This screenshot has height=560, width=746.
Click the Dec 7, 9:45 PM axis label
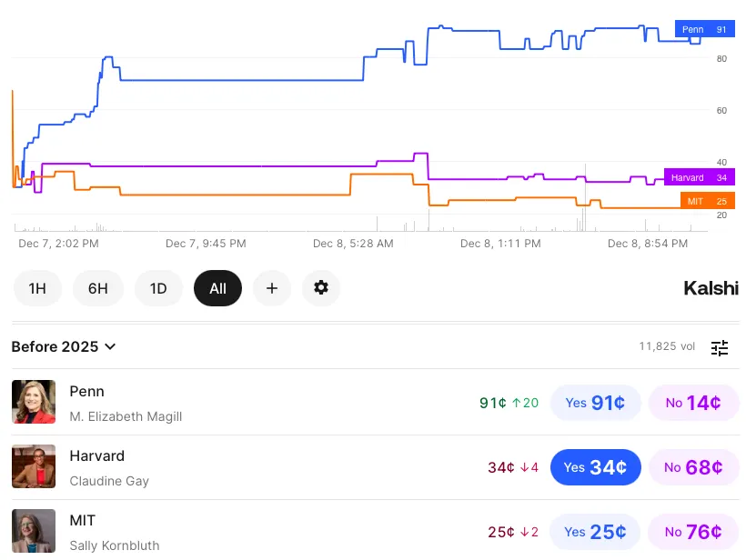pyautogui.click(x=206, y=244)
